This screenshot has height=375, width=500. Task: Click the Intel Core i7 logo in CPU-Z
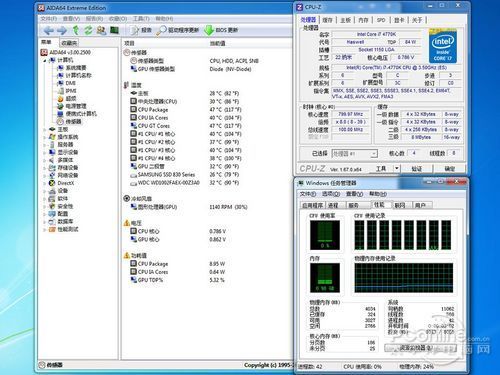[443, 46]
